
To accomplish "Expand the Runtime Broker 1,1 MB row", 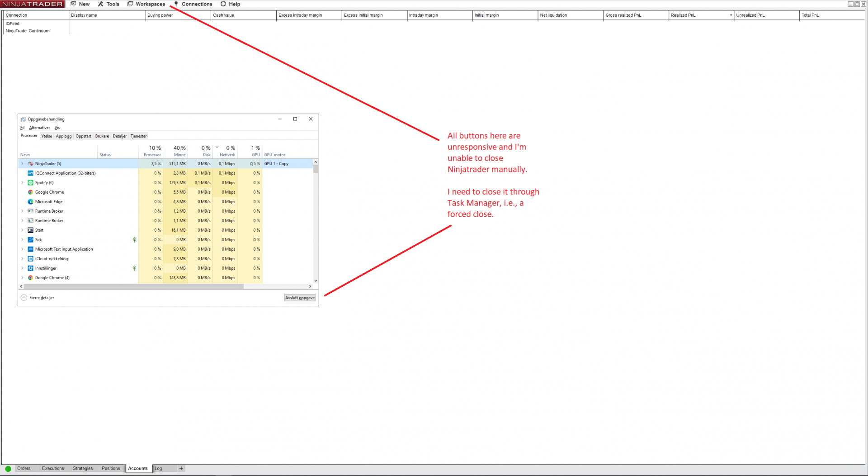I will [22, 221].
